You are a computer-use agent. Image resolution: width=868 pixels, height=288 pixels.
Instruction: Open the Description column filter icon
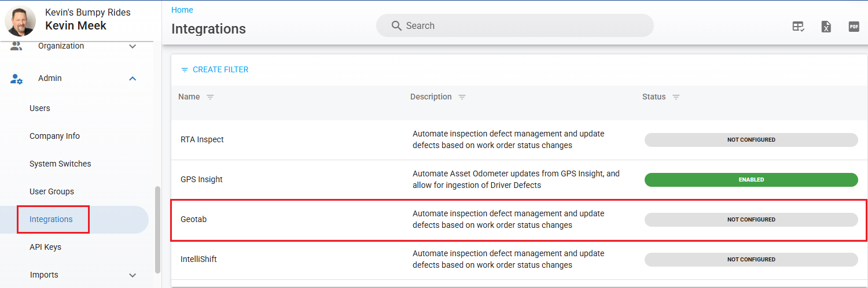coord(462,97)
